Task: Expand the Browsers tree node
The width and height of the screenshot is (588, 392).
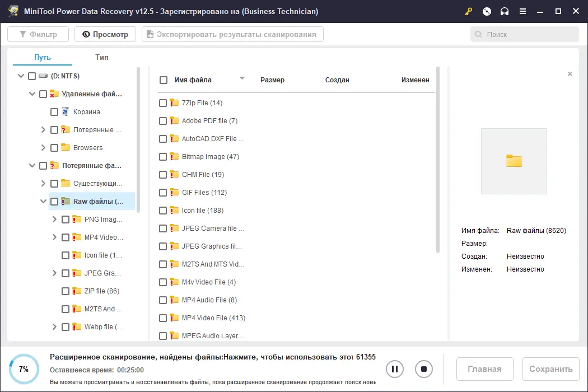Action: coord(43,147)
